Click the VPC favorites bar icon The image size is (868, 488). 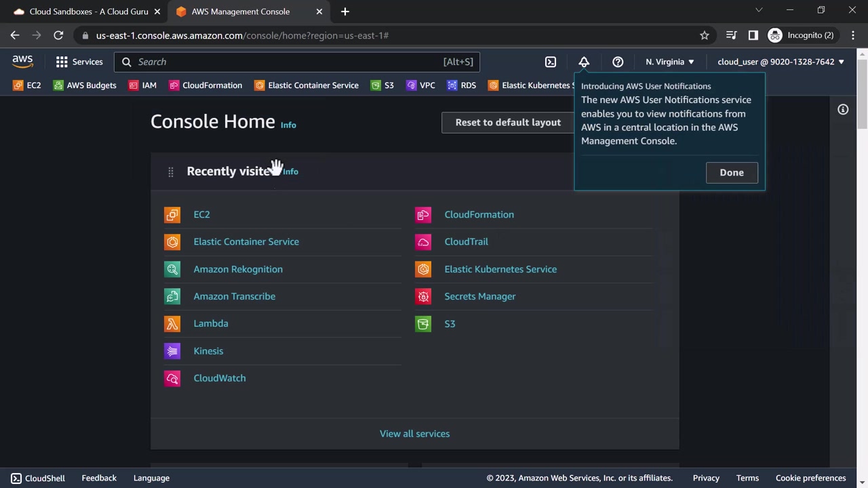tap(411, 85)
